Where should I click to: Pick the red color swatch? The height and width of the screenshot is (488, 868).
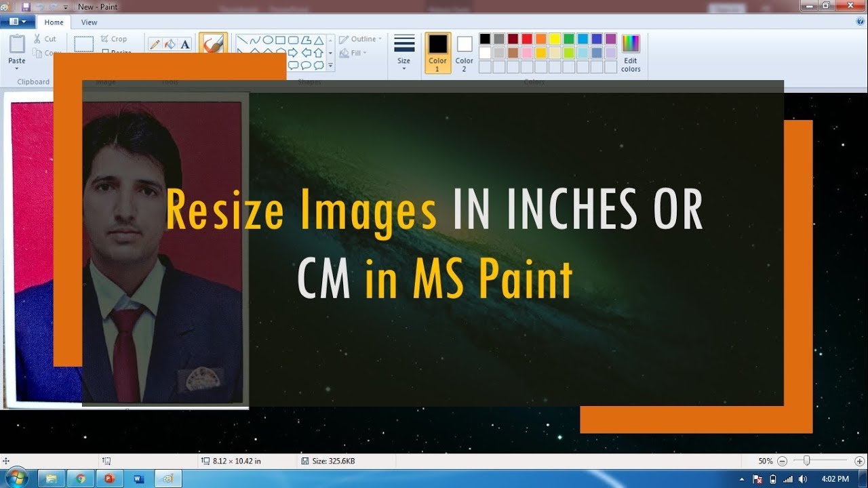tap(527, 39)
